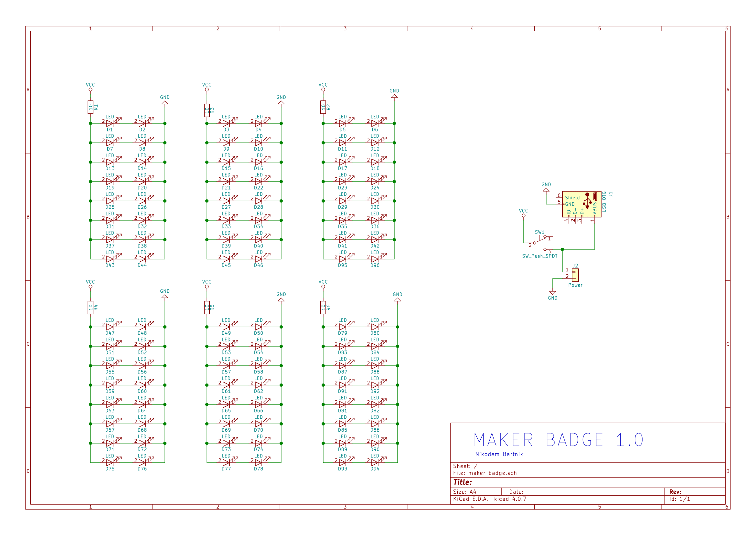Click the File: maker badge.sch text

485,473
